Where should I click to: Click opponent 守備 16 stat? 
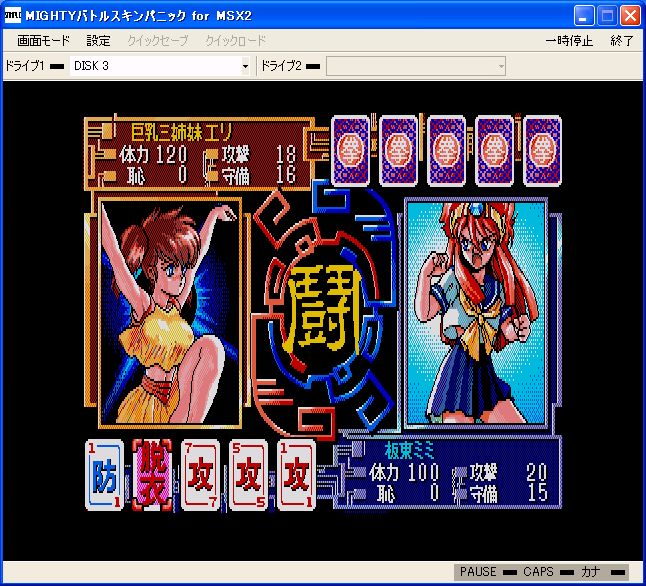tap(259, 175)
